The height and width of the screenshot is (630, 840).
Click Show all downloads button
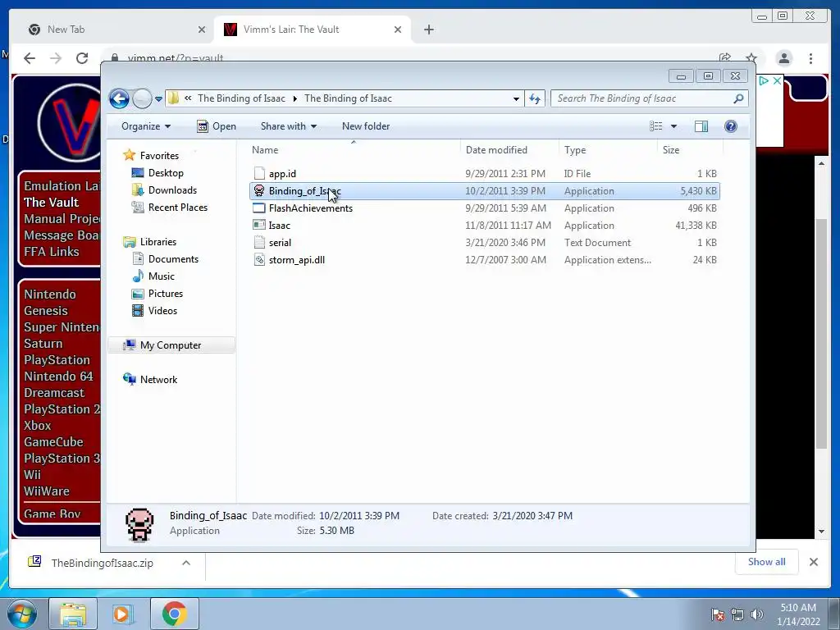(767, 561)
